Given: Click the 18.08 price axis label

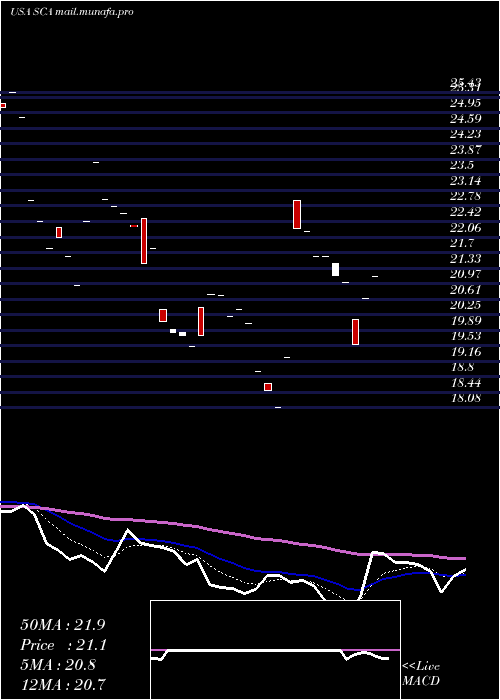Looking at the screenshot, I should click(x=465, y=398).
